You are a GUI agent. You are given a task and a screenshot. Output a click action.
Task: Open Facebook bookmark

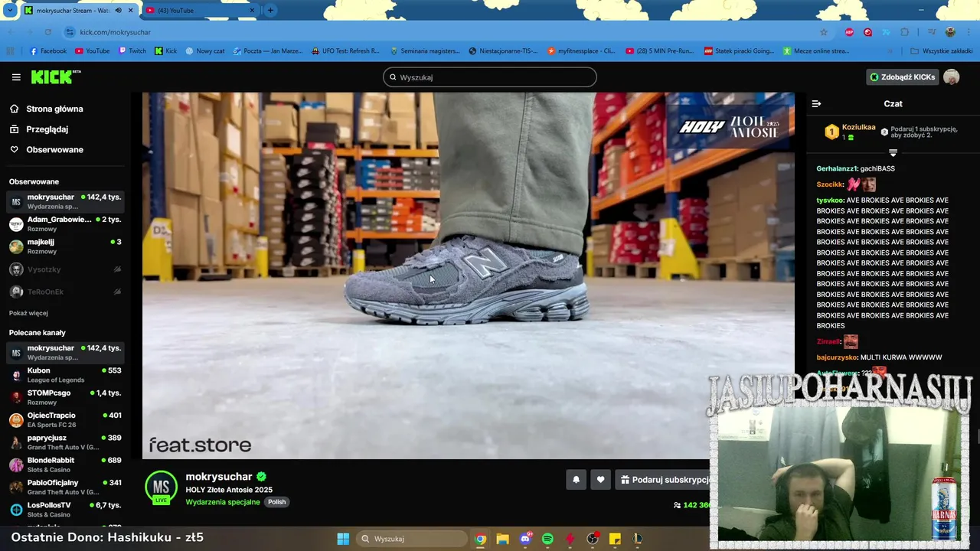[x=48, y=51]
